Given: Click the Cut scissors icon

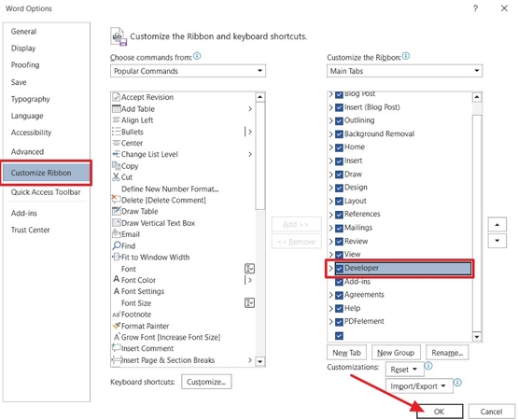Looking at the screenshot, I should (x=116, y=177).
